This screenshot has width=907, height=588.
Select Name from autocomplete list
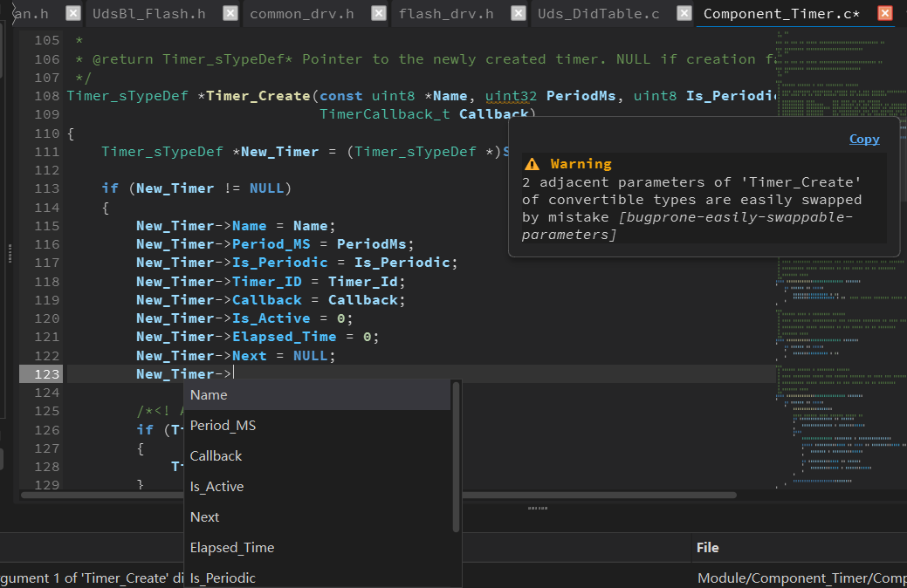tap(317, 395)
